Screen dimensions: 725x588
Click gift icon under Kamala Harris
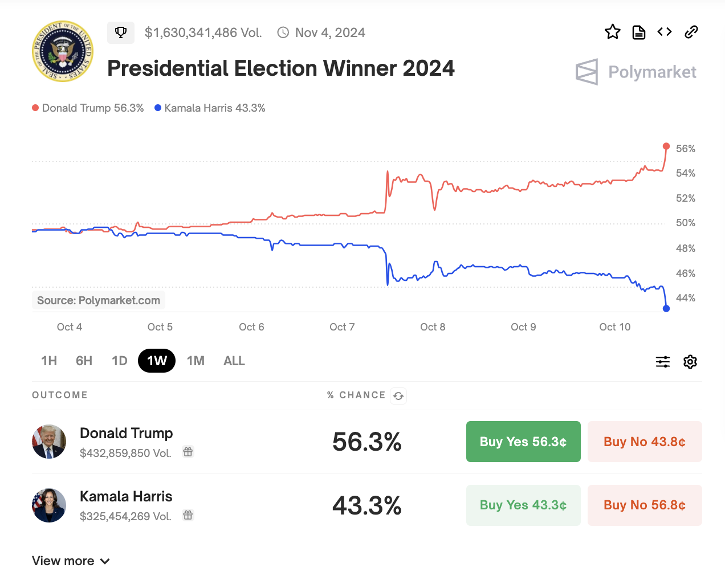(x=188, y=515)
